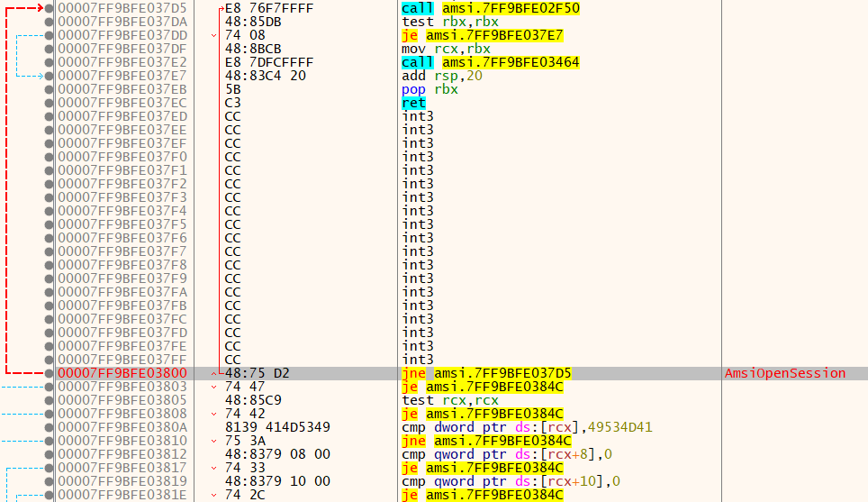Select bytes 8139 414D5349
Screen dimensions: 868x502
click(277, 427)
